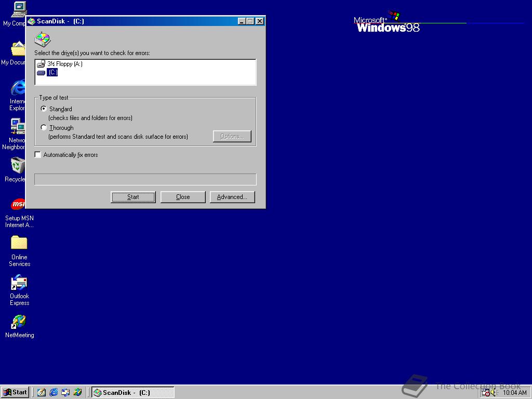The image size is (532, 399).
Task: Launch Internet Explorer from Quick Launch
Action: (x=54, y=393)
